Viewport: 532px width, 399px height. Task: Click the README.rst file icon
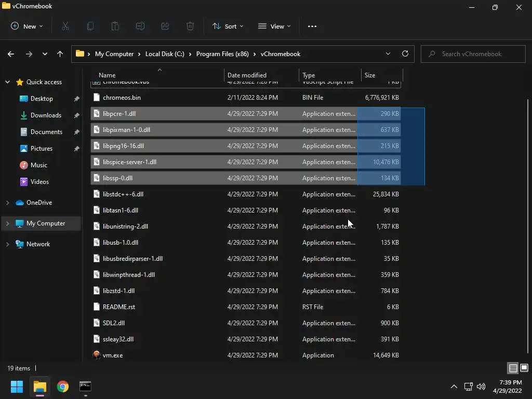tap(97, 307)
